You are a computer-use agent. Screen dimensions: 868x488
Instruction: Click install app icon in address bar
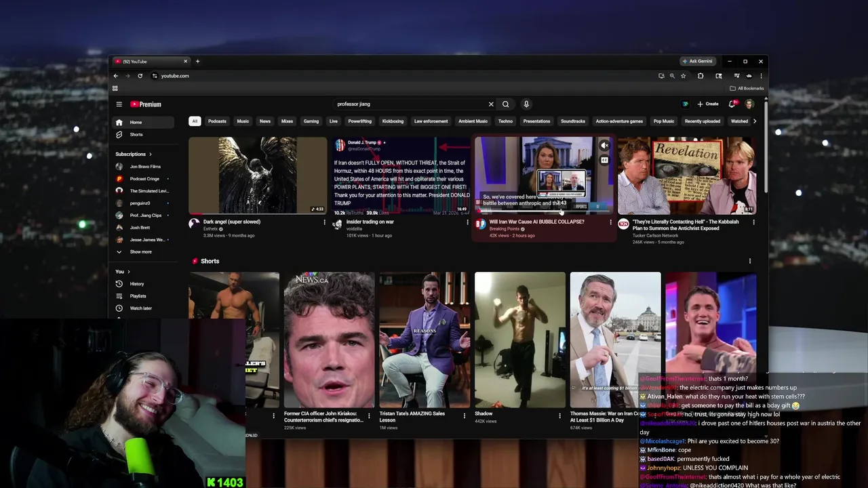[661, 76]
